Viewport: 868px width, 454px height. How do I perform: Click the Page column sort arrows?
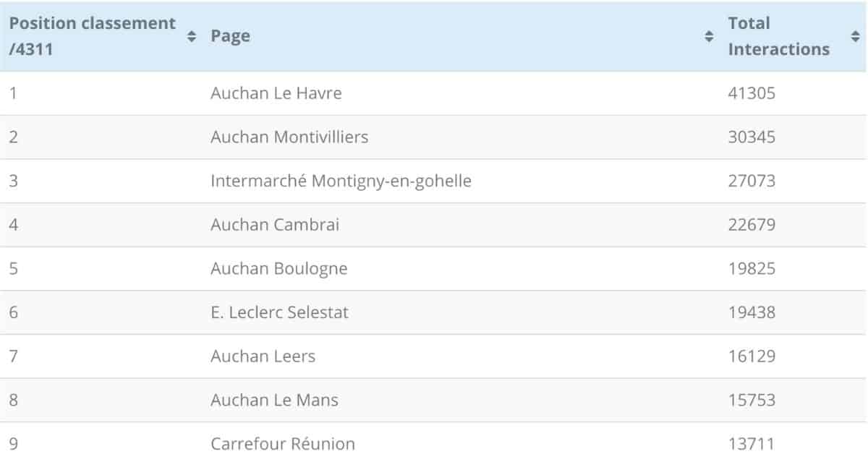pos(709,36)
